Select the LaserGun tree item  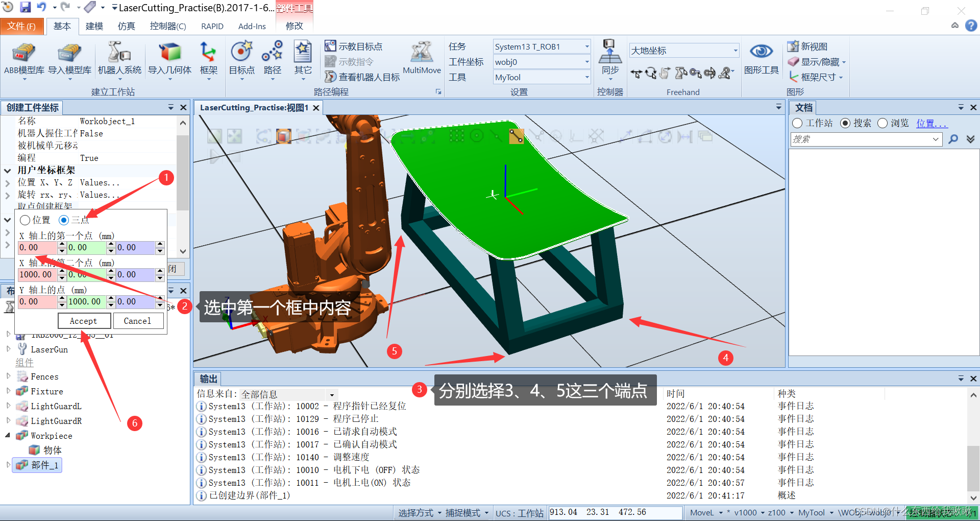coord(43,349)
